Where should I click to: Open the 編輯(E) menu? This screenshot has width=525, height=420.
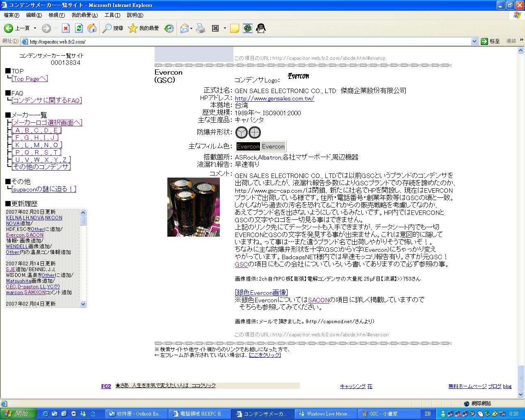[34, 15]
